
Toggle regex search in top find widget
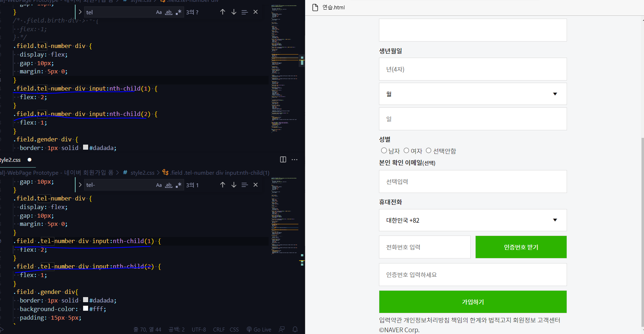click(178, 12)
